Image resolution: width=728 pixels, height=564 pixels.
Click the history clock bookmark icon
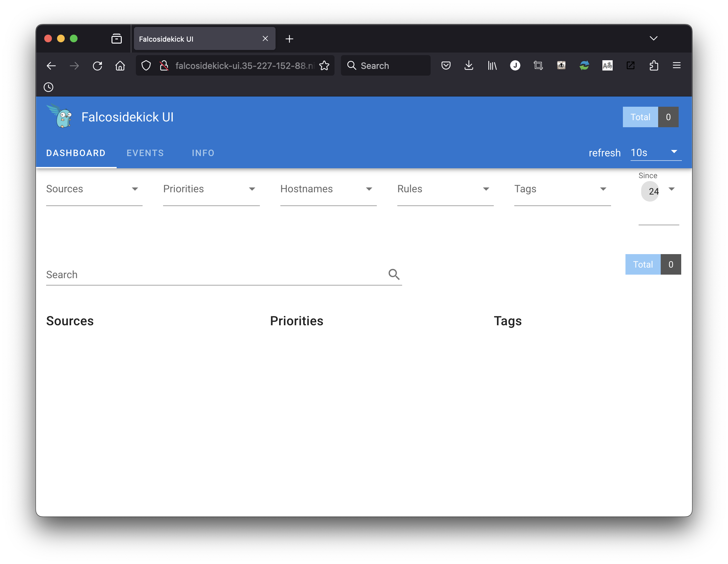pos(49,87)
